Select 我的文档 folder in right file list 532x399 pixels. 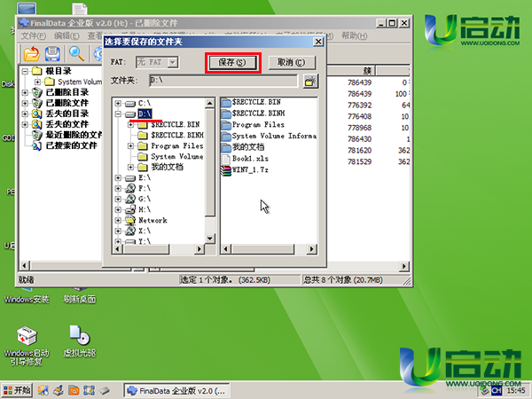point(243,147)
